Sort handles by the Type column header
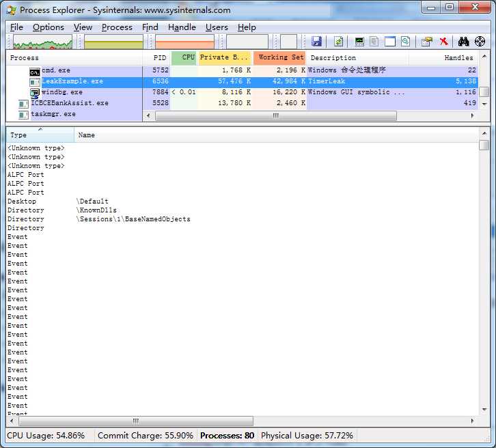 coord(40,135)
